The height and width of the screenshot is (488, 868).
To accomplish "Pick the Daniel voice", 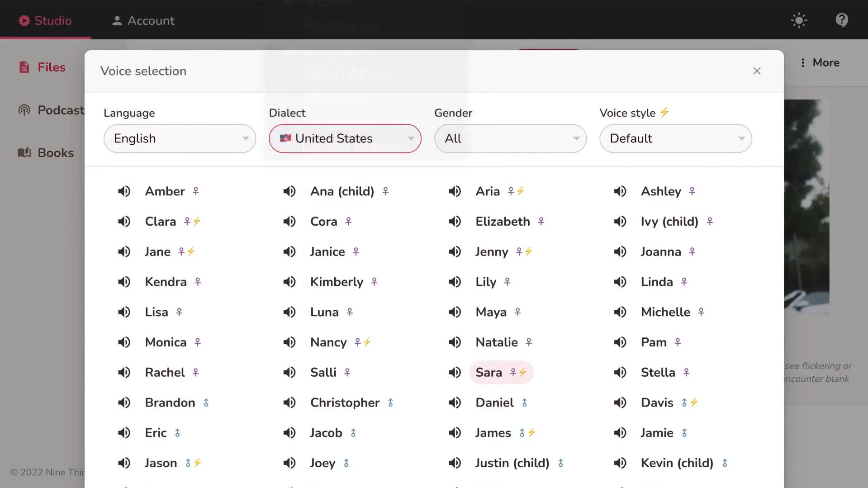I will point(494,403).
